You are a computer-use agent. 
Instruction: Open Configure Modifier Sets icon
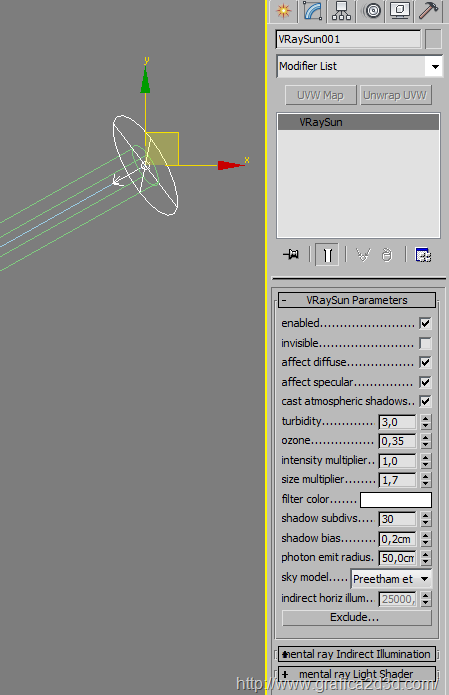click(423, 255)
